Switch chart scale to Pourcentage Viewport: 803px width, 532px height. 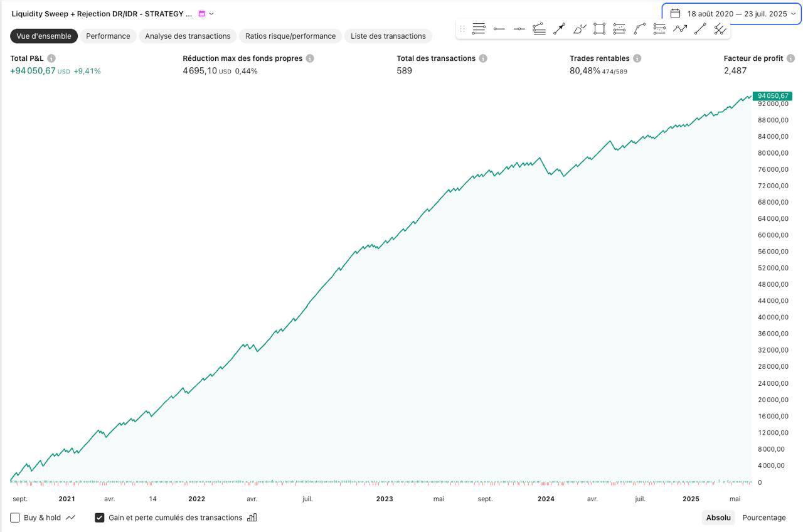pos(763,518)
